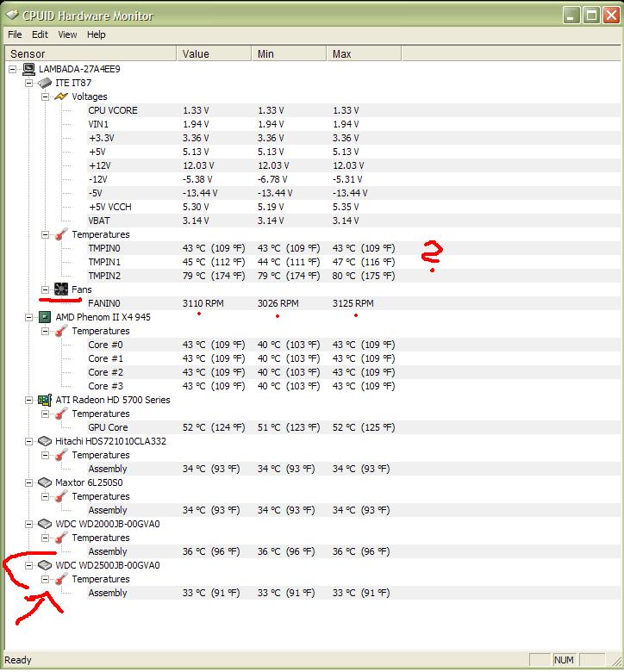Click the 3125 RPM maximum value
Image resolution: width=624 pixels, height=672 pixels.
[x=353, y=303]
